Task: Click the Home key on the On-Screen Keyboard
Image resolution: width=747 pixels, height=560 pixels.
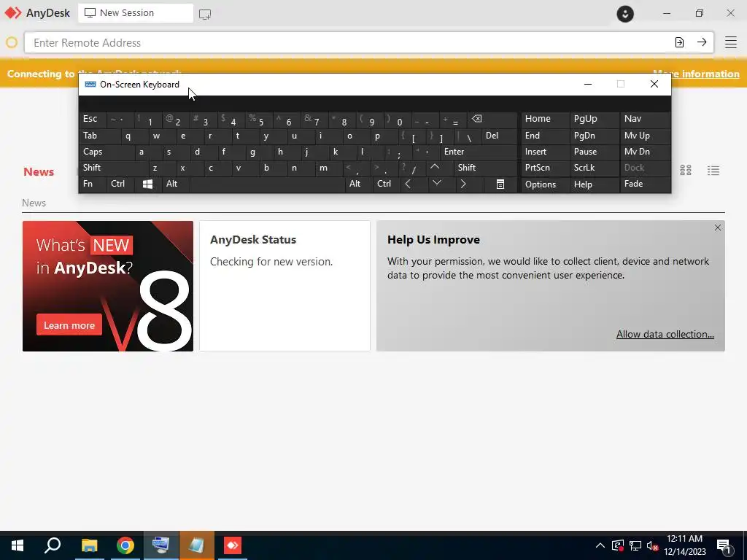Action: [x=546, y=119]
